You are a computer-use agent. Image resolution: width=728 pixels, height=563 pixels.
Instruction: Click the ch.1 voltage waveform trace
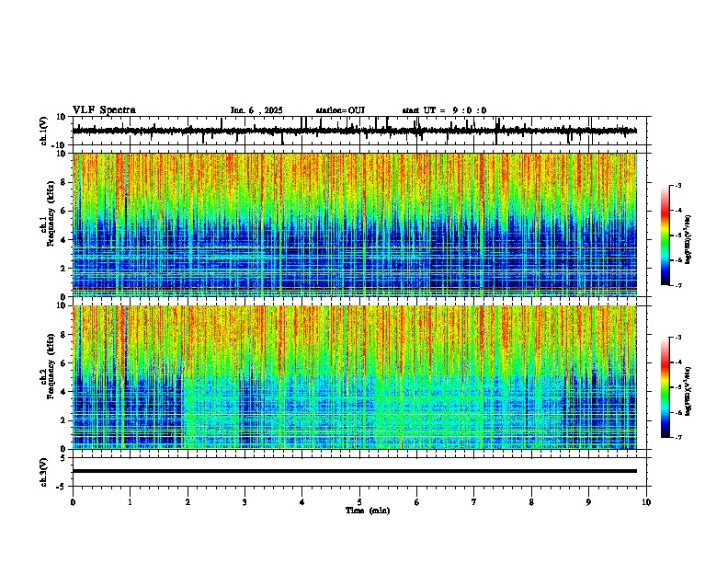[x=354, y=131]
